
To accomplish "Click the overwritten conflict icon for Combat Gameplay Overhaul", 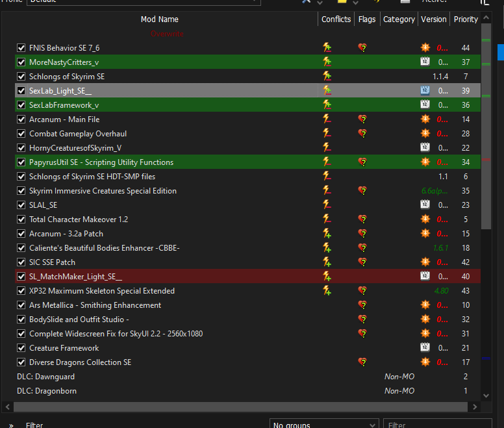I will [x=327, y=133].
